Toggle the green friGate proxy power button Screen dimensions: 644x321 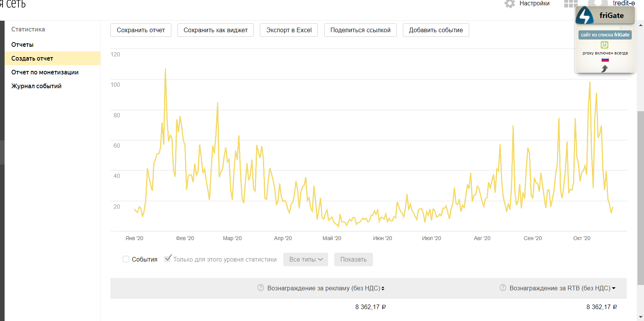tap(605, 45)
